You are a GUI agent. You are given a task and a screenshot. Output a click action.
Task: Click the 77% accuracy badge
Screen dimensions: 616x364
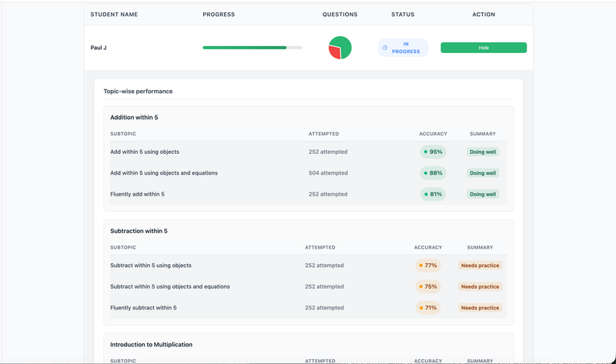(428, 265)
